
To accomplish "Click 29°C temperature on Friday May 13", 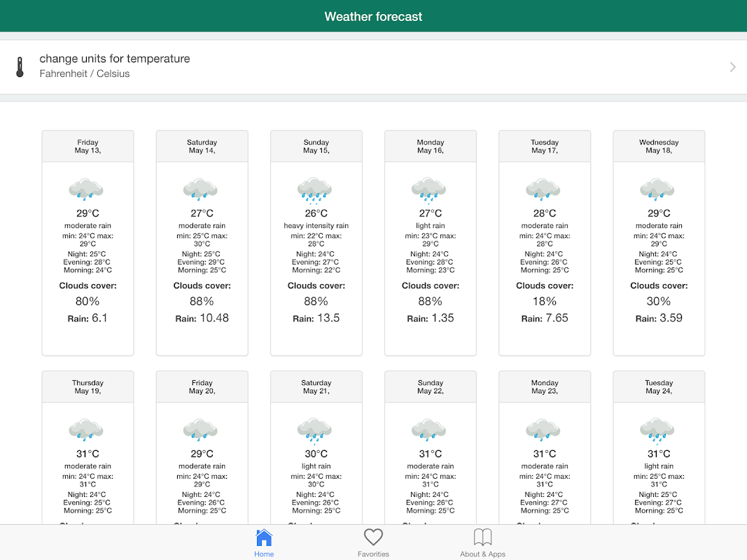I will (x=88, y=213).
